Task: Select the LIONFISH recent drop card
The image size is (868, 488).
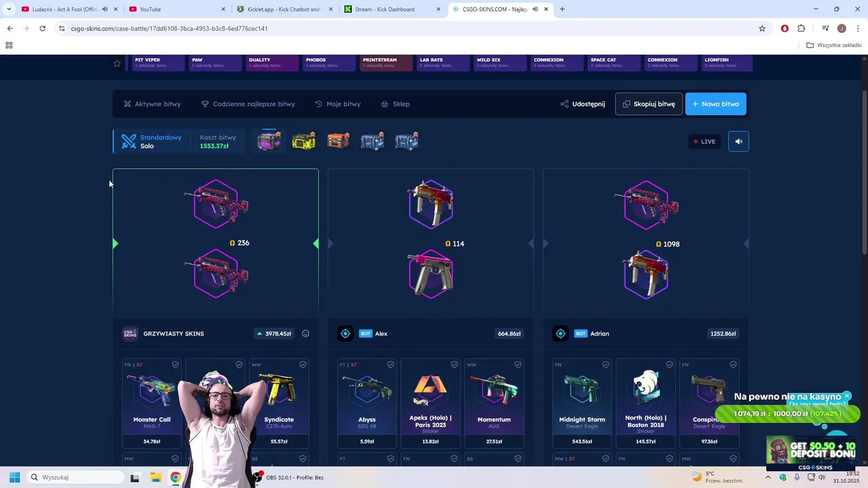Action: [727, 62]
